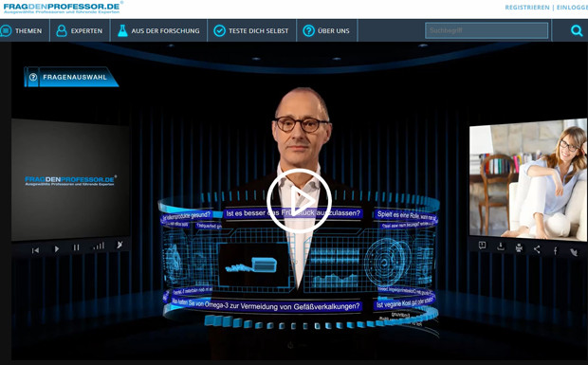Screen dimensions: 588x365
Task: Click the download icon under the photo
Action: 500,246
